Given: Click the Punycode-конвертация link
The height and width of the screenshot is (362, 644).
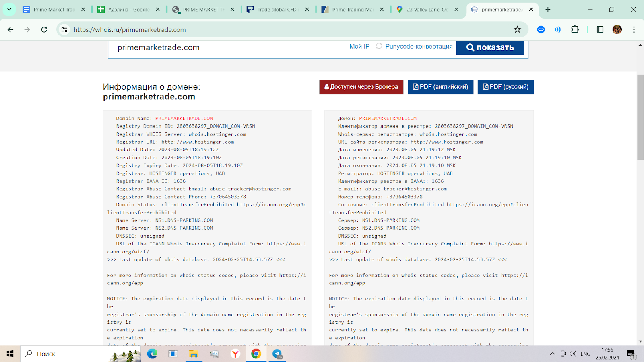Looking at the screenshot, I should pos(419,47).
